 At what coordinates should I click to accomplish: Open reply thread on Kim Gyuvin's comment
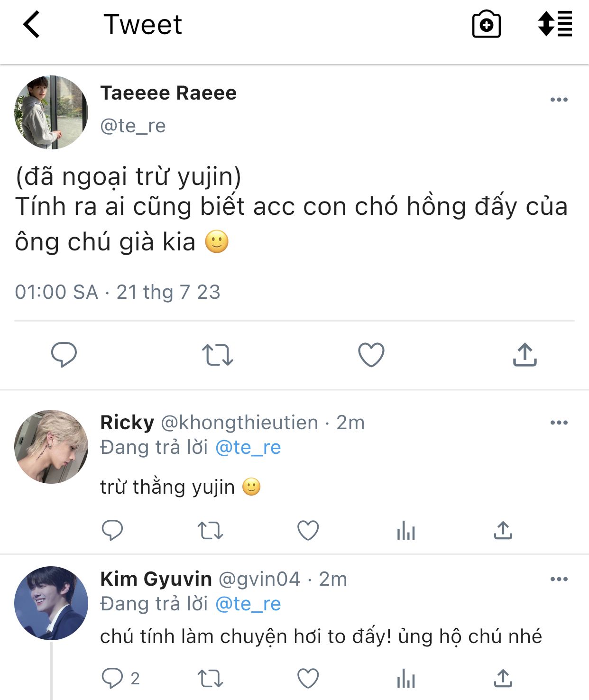pyautogui.click(x=113, y=679)
